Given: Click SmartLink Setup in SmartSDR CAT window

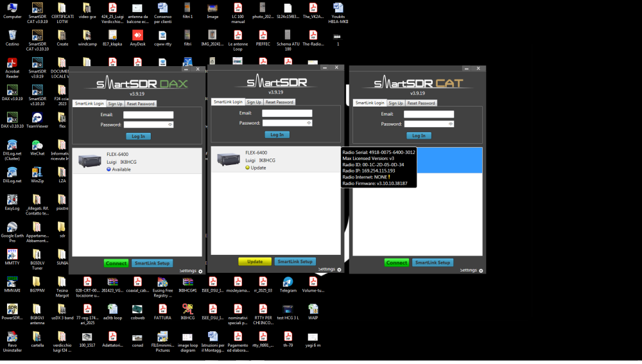Looking at the screenshot, I should (x=432, y=262).
